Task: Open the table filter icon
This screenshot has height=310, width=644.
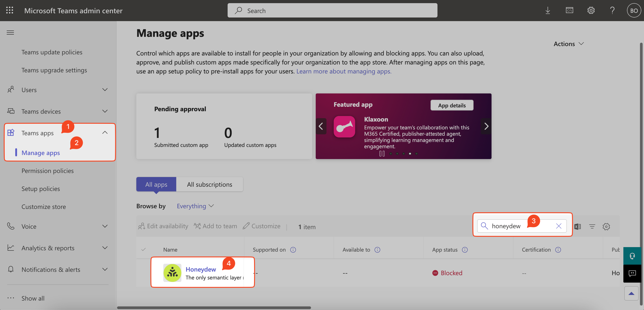Action: 592,226
